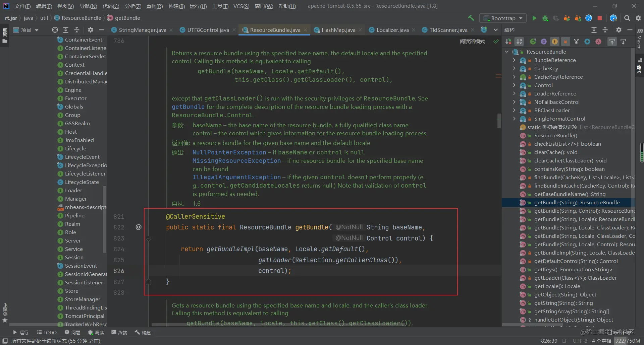
Task: Open the Bootstrap run configuration dropdown
Action: click(503, 18)
